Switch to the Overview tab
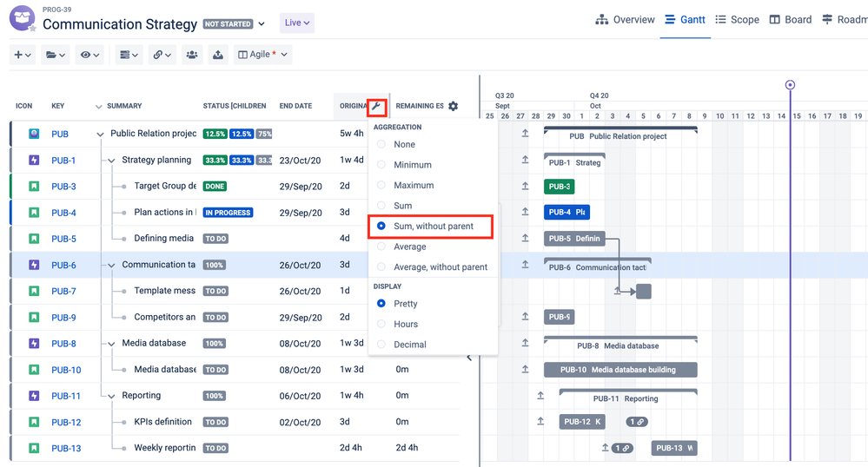The image size is (868, 467). 625,20
